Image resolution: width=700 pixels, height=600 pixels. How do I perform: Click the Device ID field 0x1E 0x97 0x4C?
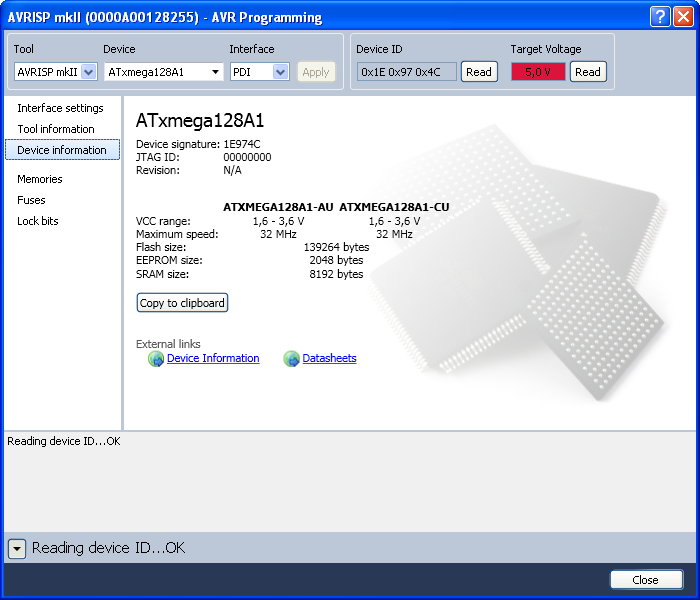coord(407,72)
